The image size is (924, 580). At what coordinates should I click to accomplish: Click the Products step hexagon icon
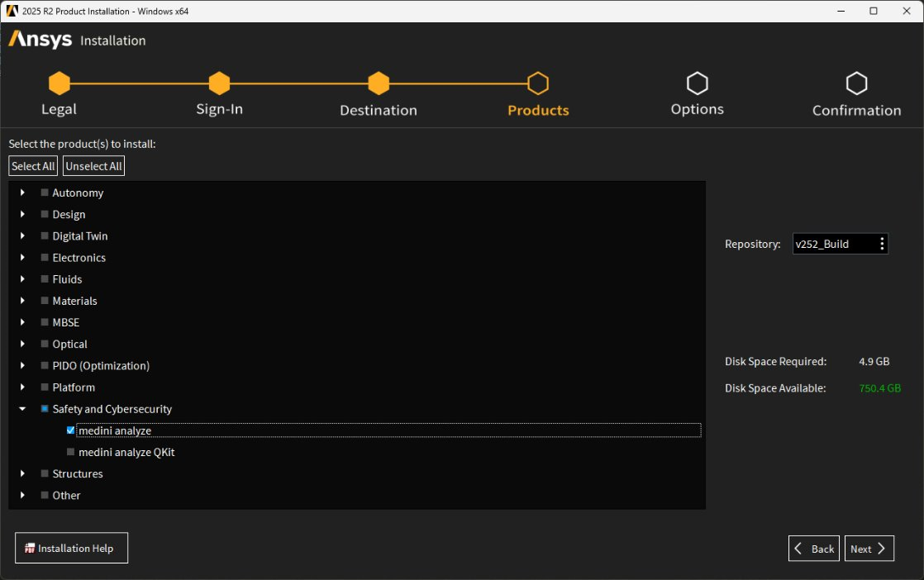pyautogui.click(x=538, y=83)
